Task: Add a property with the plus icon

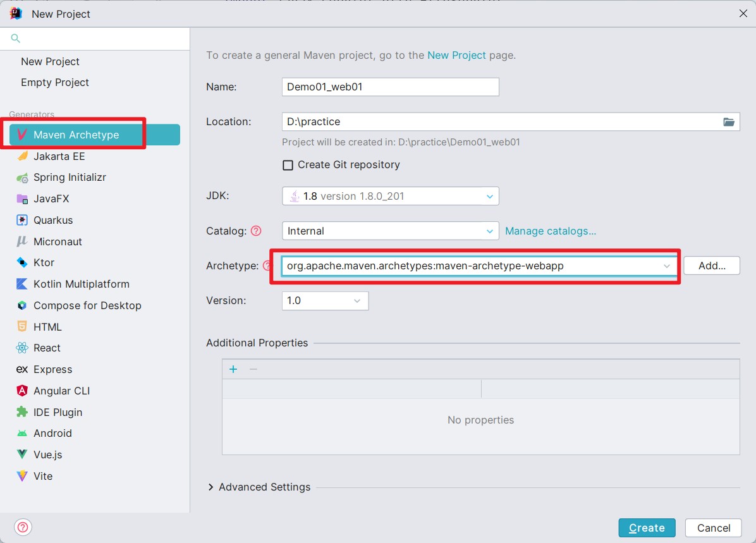Action: pyautogui.click(x=233, y=369)
